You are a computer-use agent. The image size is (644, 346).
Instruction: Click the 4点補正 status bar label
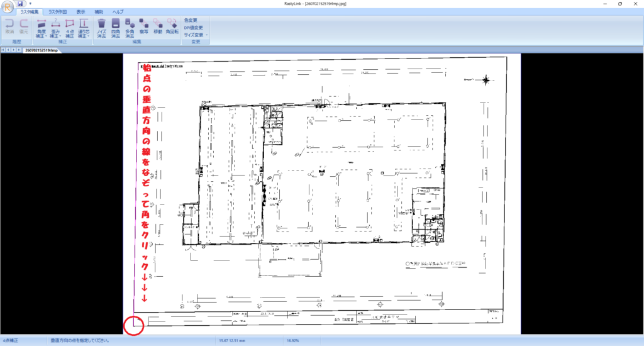click(x=11, y=341)
